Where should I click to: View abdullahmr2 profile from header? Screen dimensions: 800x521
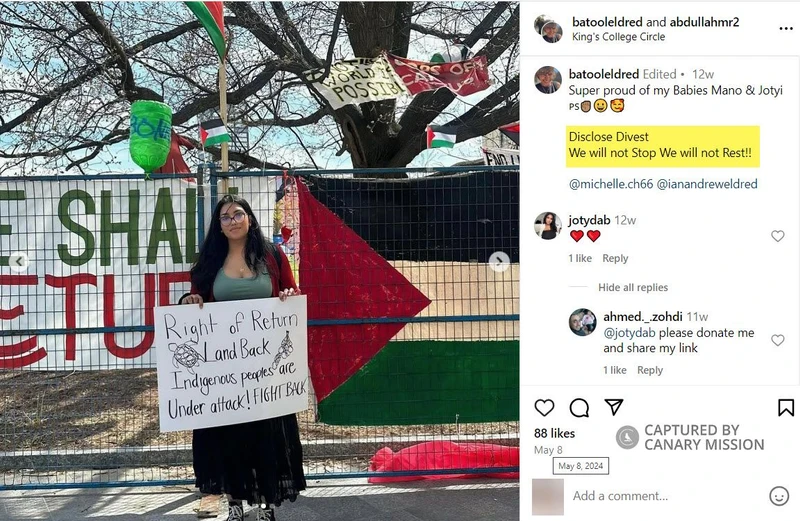(x=704, y=22)
